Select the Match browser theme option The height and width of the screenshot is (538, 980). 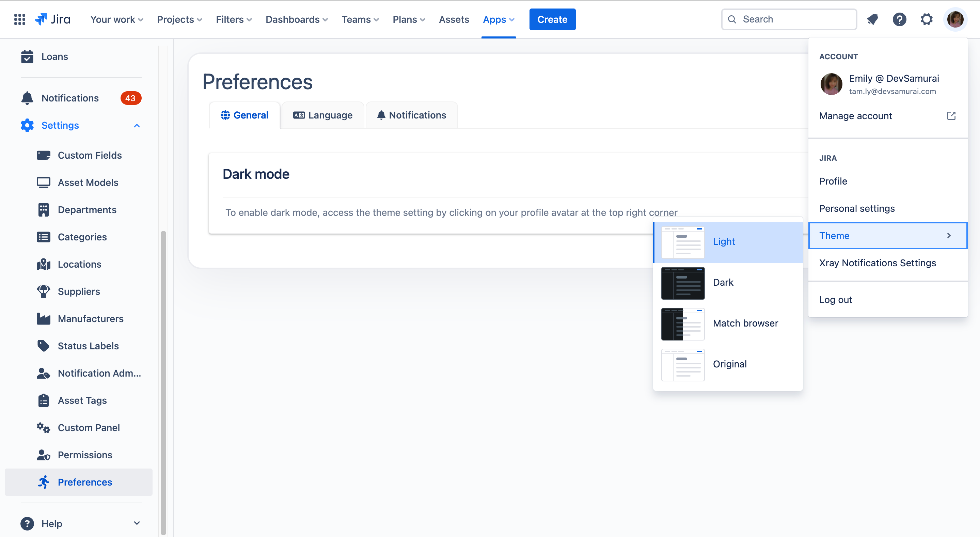point(727,323)
